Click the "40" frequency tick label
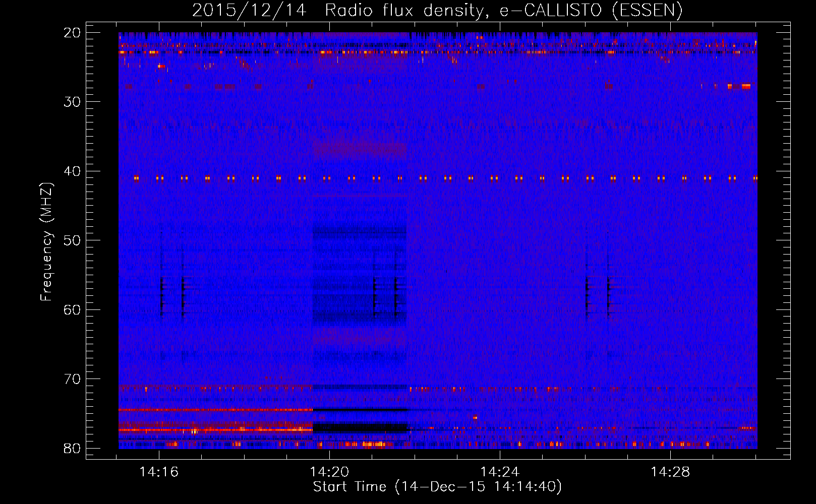The height and width of the screenshot is (504, 816). 73,171
